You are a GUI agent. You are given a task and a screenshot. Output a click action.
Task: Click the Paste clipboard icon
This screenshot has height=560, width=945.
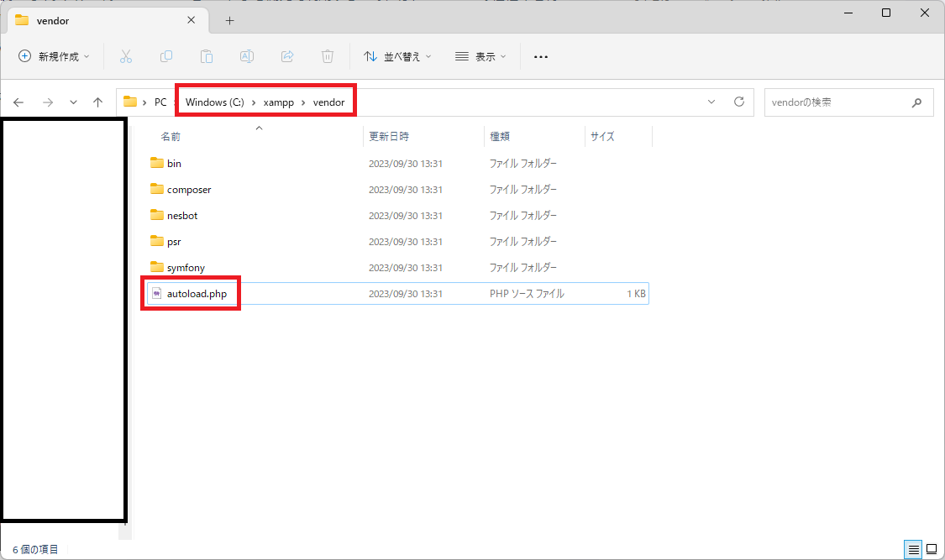(x=207, y=56)
